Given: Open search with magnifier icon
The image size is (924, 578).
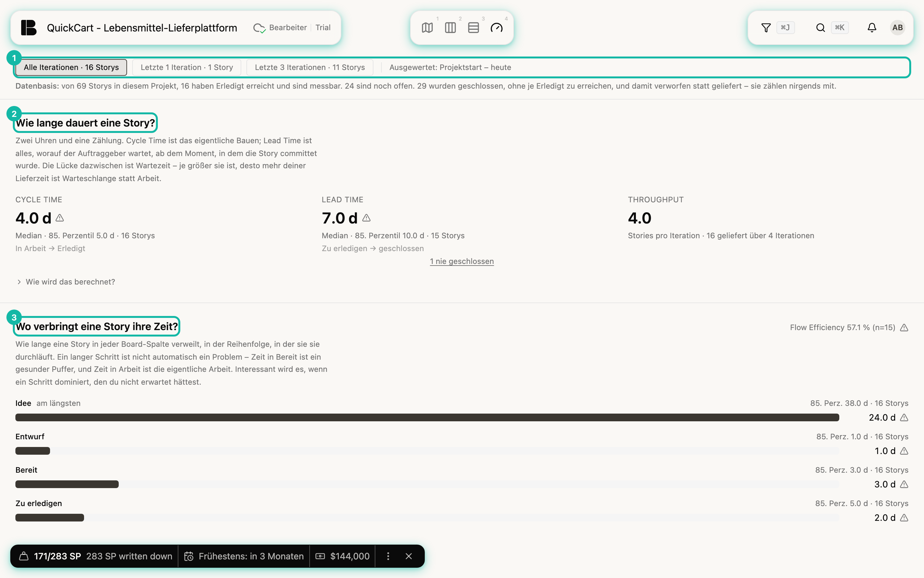Looking at the screenshot, I should click(x=820, y=28).
